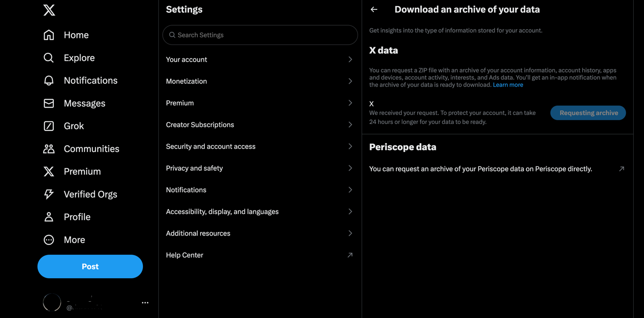Open Explore using the magnifier icon

point(49,58)
